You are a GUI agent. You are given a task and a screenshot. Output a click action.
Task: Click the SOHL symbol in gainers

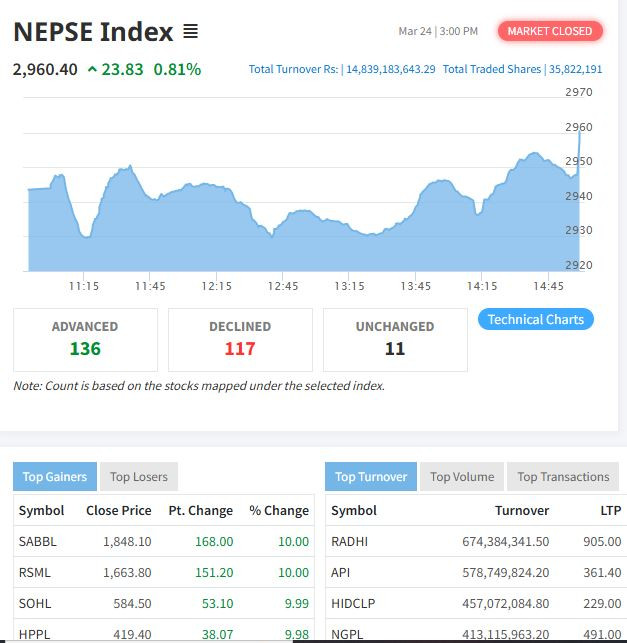point(35,604)
